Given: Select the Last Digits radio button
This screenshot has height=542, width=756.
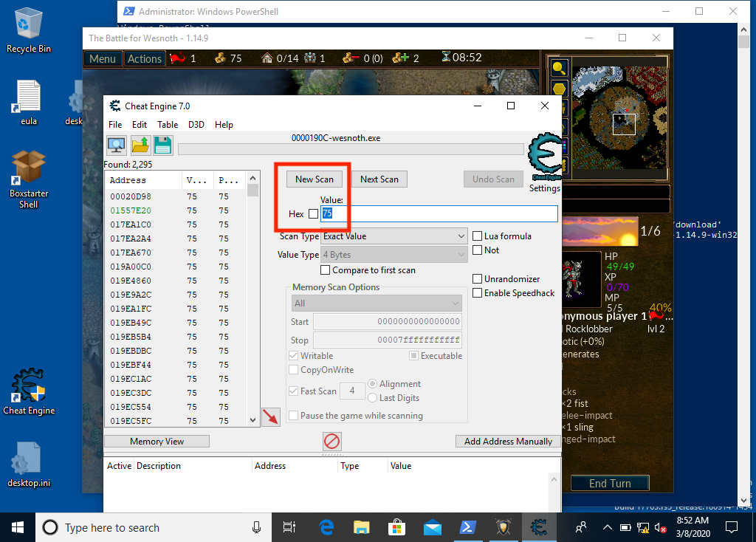Looking at the screenshot, I should point(372,398).
